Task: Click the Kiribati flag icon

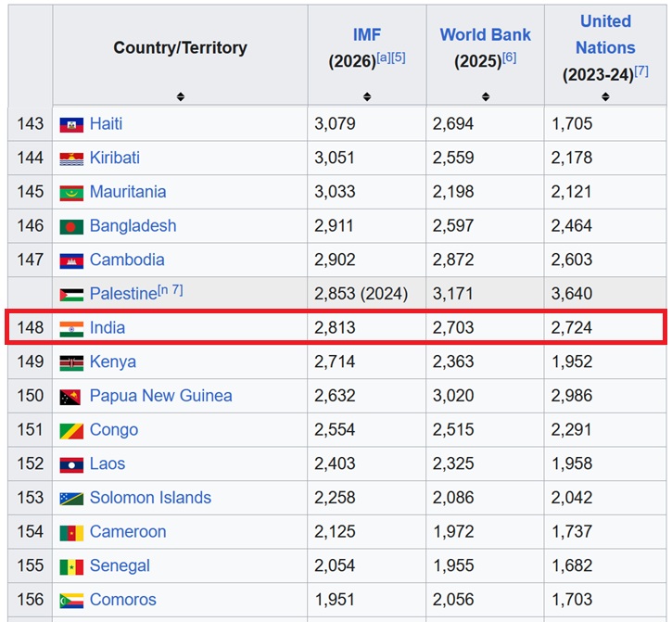Action: (71, 159)
